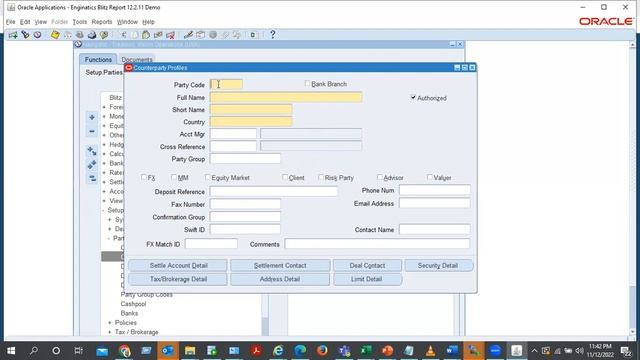Open the Tools menu

tap(80, 22)
